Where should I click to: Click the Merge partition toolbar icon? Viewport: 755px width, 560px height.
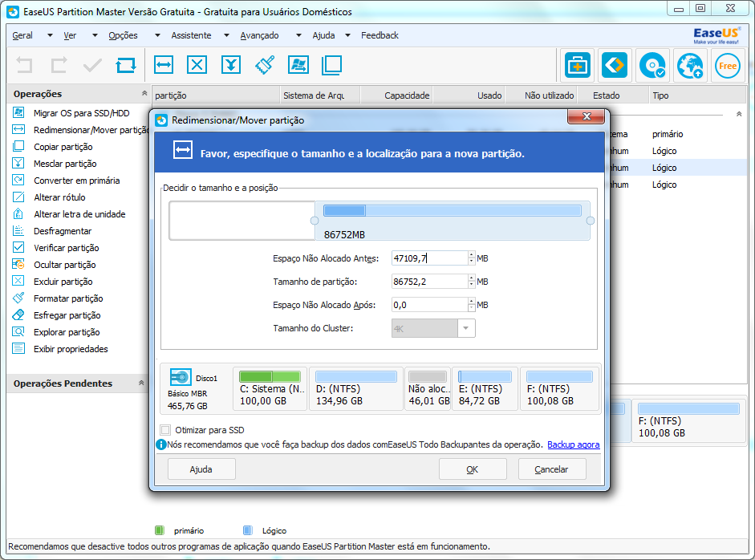(231, 65)
